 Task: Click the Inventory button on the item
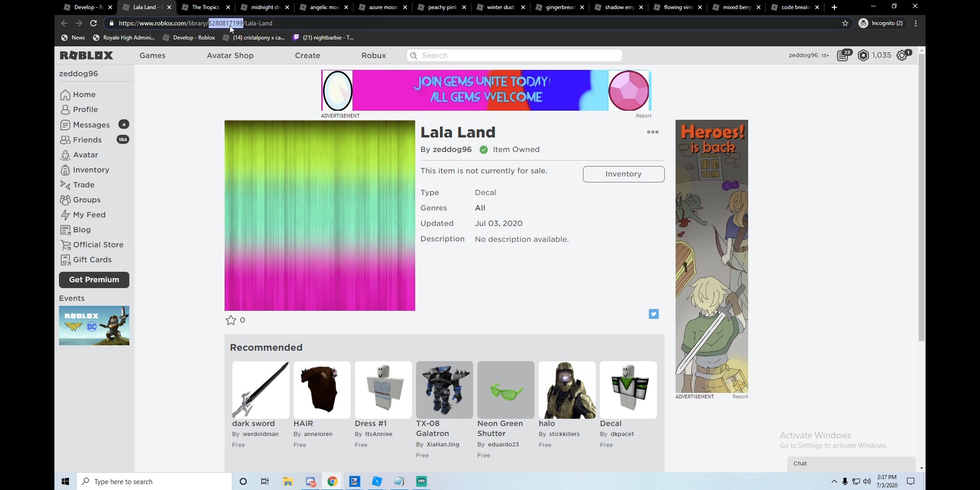coord(623,174)
